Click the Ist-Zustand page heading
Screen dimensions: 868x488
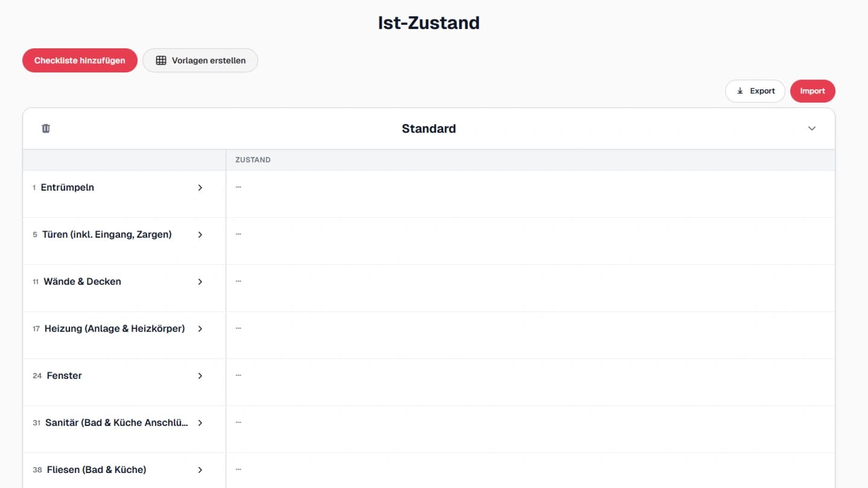(429, 23)
